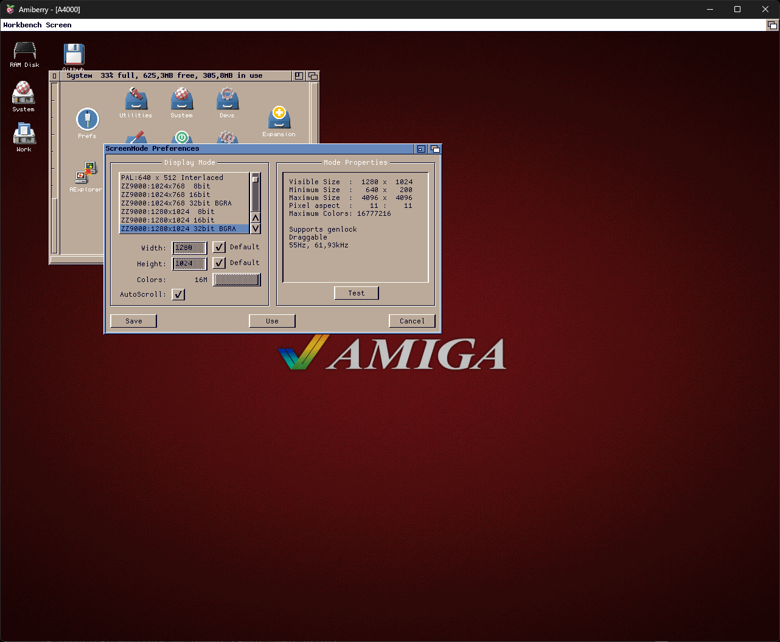780x642 pixels.
Task: Click the Minimum Size row
Action: 351,190
